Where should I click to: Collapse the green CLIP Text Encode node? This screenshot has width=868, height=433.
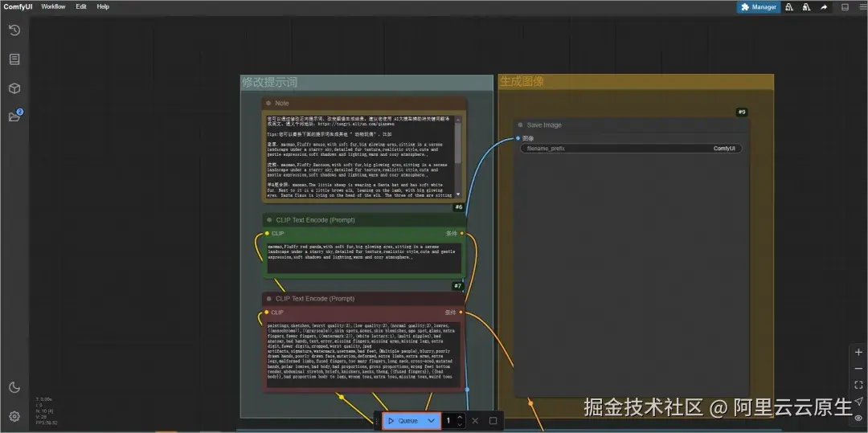[x=269, y=219]
